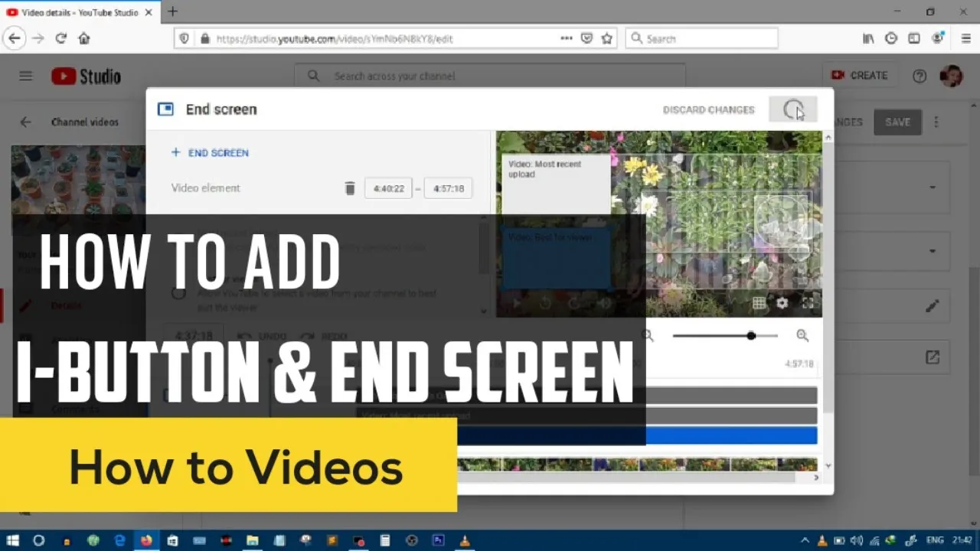The width and height of the screenshot is (980, 551).
Task: Select the Video details browser tab
Action: [80, 12]
